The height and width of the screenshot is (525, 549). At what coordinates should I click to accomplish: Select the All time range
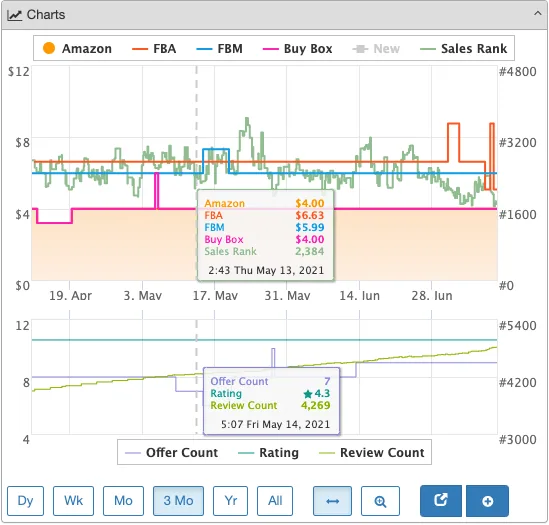click(x=275, y=501)
